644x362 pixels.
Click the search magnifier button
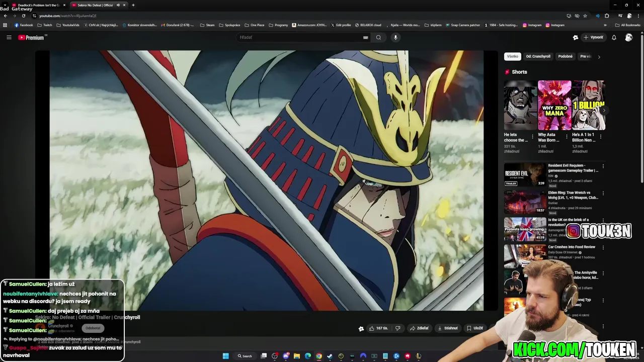click(x=379, y=37)
